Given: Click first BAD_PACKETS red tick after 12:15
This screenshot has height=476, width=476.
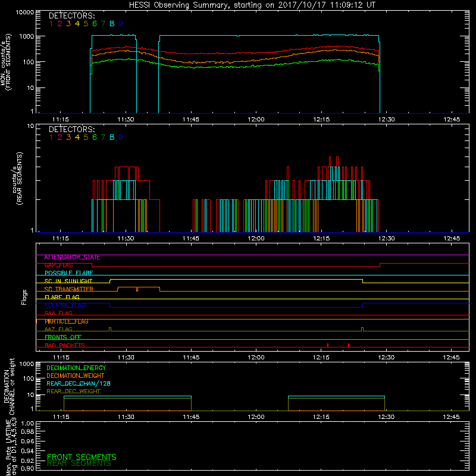Looking at the screenshot, I should point(328,345).
